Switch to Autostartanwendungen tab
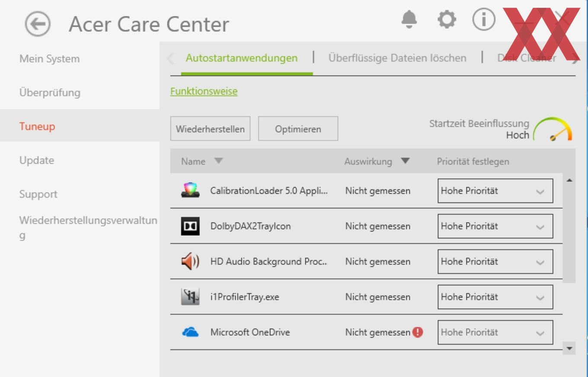 242,58
